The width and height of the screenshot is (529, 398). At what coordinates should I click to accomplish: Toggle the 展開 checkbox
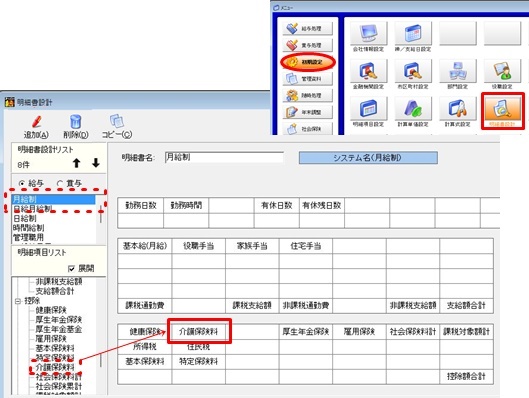tap(71, 268)
